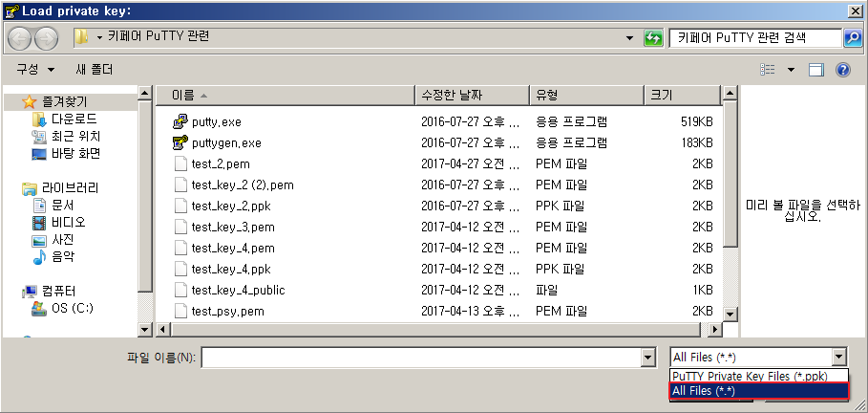
Task: Click the file icon beside test_key_4.pem
Action: tap(180, 249)
